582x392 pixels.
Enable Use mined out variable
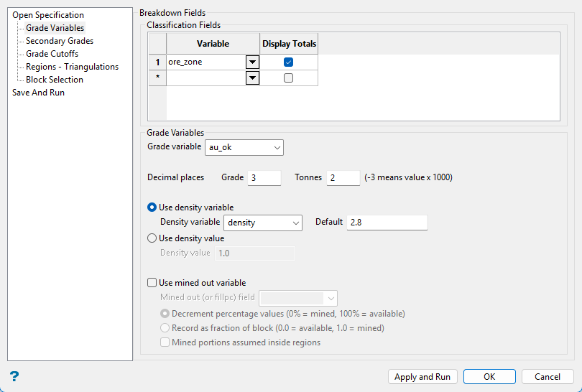(152, 283)
